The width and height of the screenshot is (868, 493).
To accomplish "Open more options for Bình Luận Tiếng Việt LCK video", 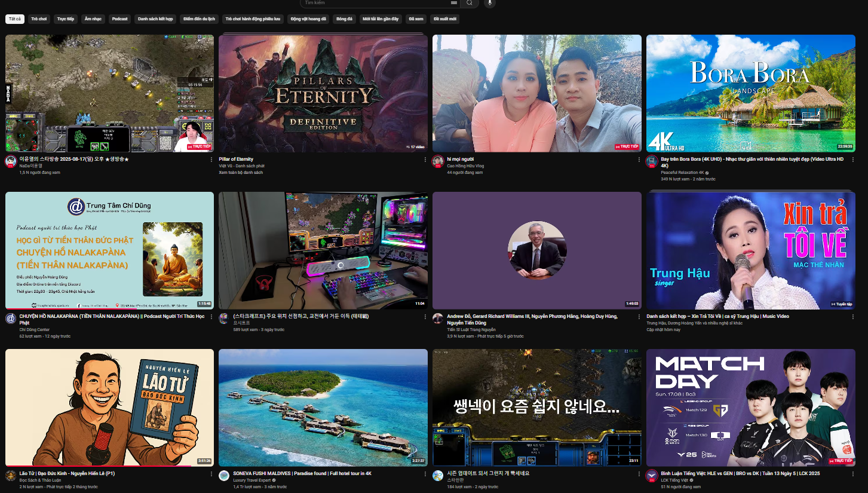I will click(852, 474).
